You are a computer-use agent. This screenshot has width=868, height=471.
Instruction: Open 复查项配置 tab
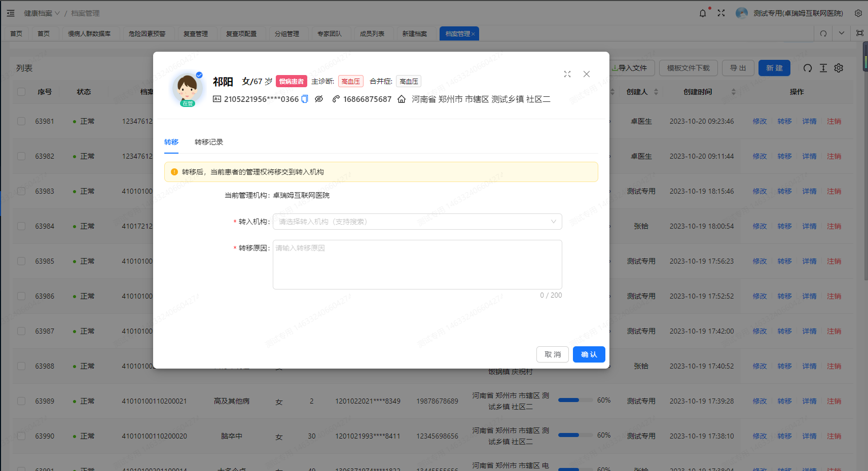point(241,33)
